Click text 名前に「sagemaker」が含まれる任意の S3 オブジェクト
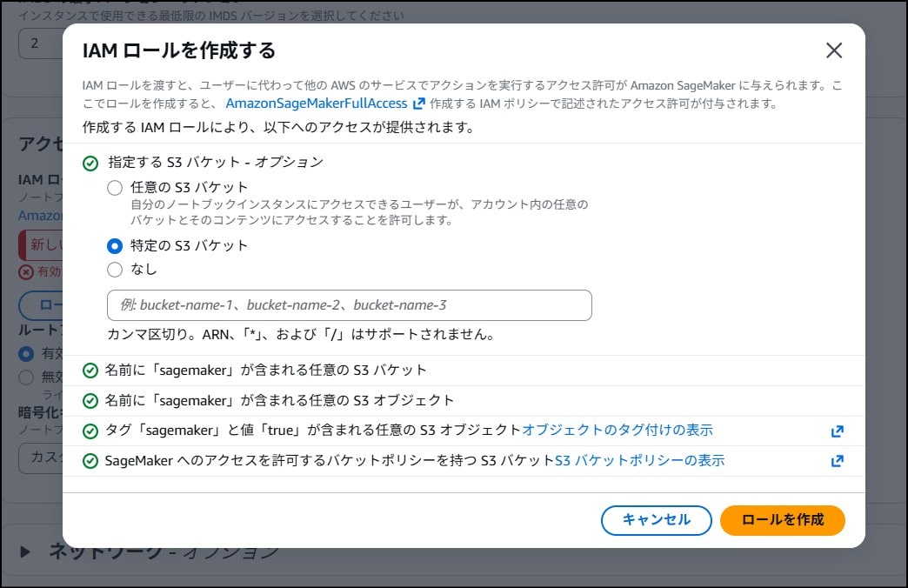908x588 pixels. pyautogui.click(x=280, y=400)
